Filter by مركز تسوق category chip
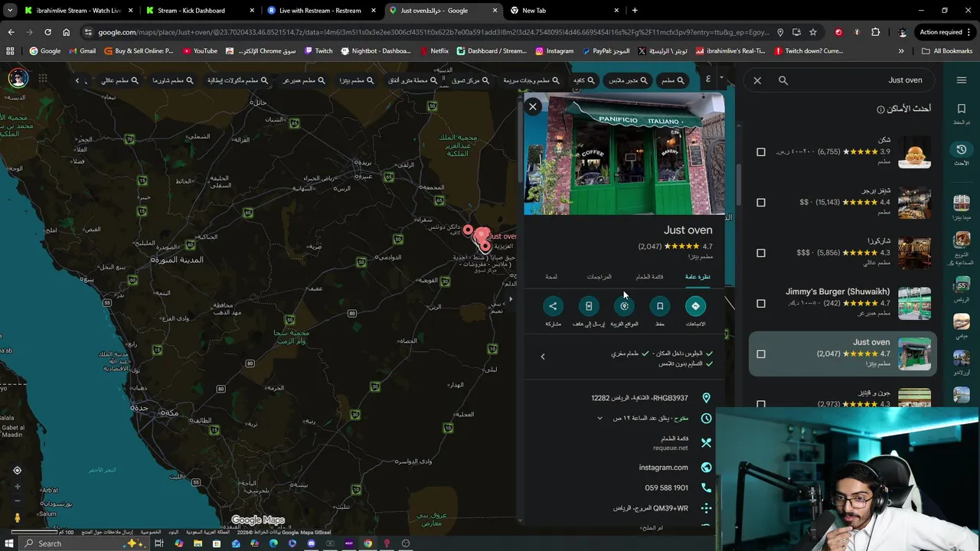This screenshot has height=551, width=980. 470,80
